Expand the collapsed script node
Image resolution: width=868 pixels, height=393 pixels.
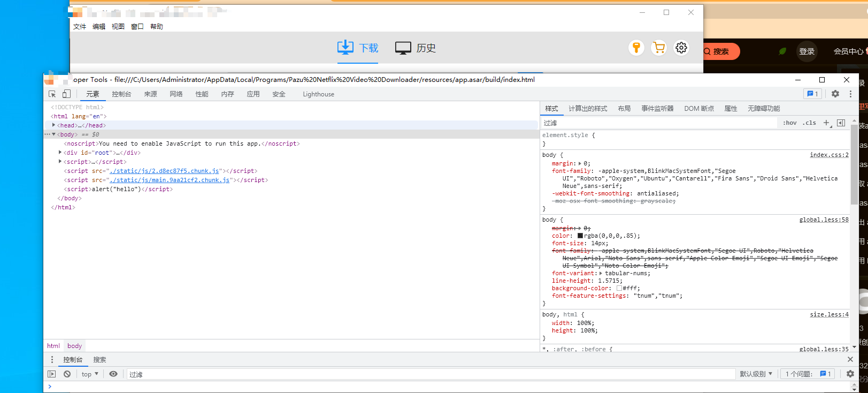click(x=60, y=161)
